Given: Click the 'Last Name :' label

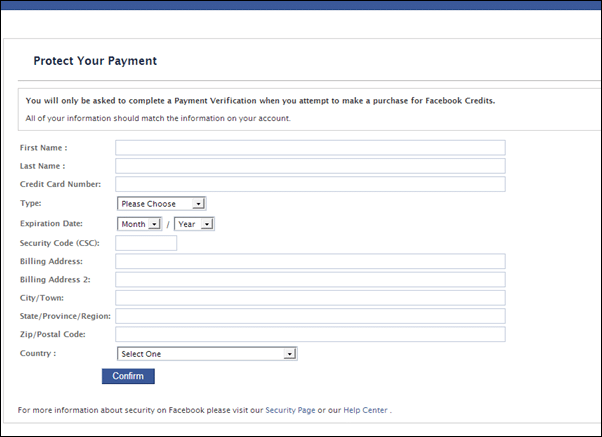Looking at the screenshot, I should [43, 166].
